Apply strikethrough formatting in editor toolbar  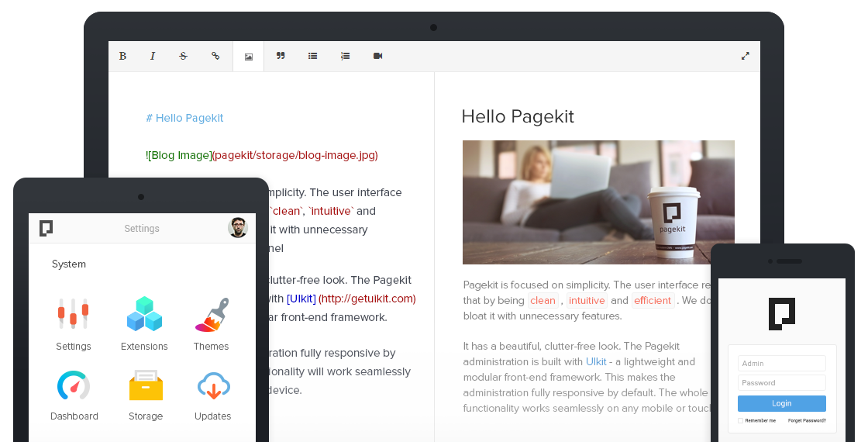click(183, 56)
